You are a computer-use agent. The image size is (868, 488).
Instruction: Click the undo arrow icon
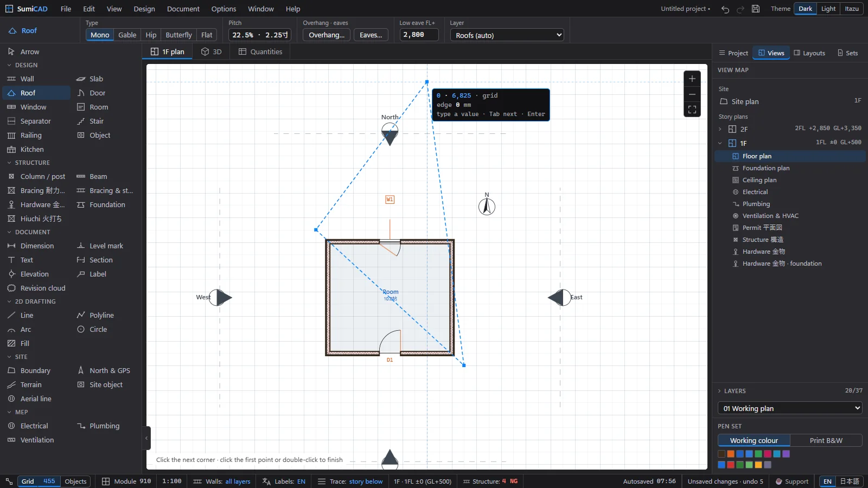point(725,9)
